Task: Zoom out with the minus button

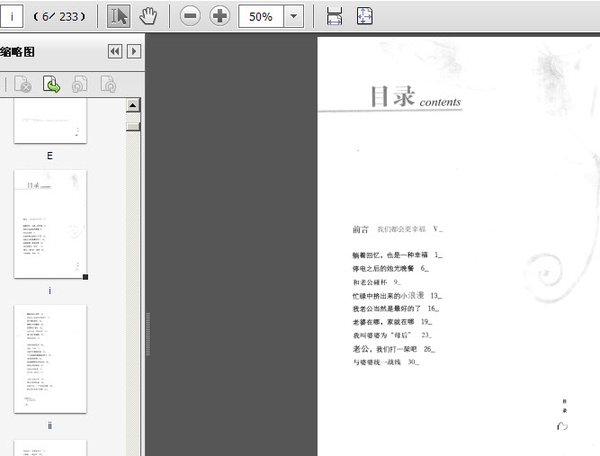Action: click(190, 16)
